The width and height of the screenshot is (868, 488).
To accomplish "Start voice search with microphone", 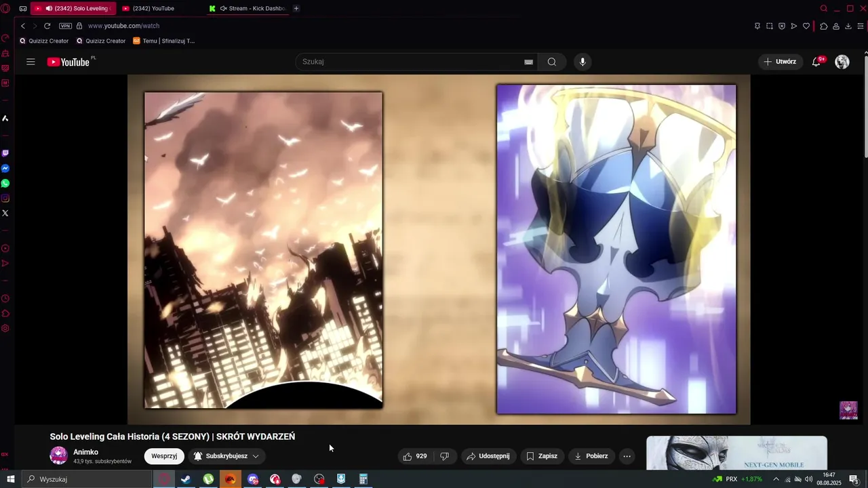I will [x=582, y=62].
